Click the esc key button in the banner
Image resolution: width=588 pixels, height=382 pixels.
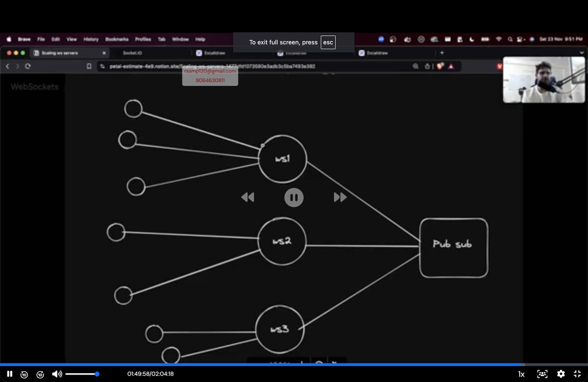pos(328,42)
